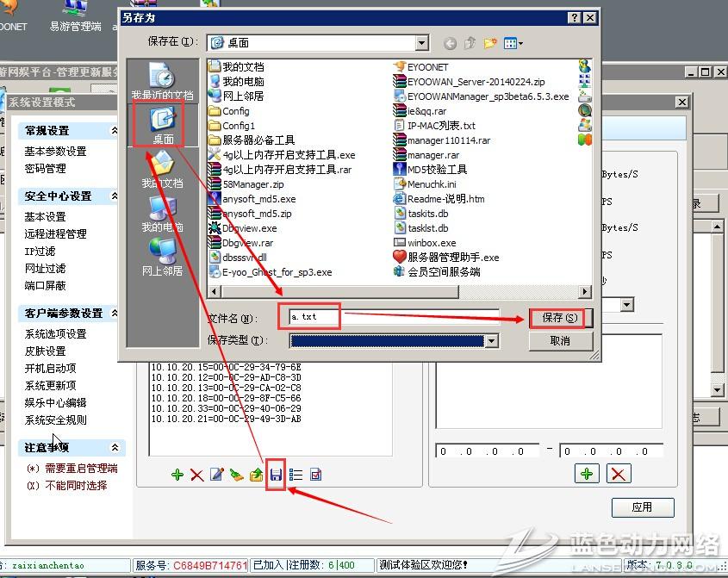The height and width of the screenshot is (578, 728).
Task: Open the view menu dropdown in the dialog toolbar
Action: (514, 43)
